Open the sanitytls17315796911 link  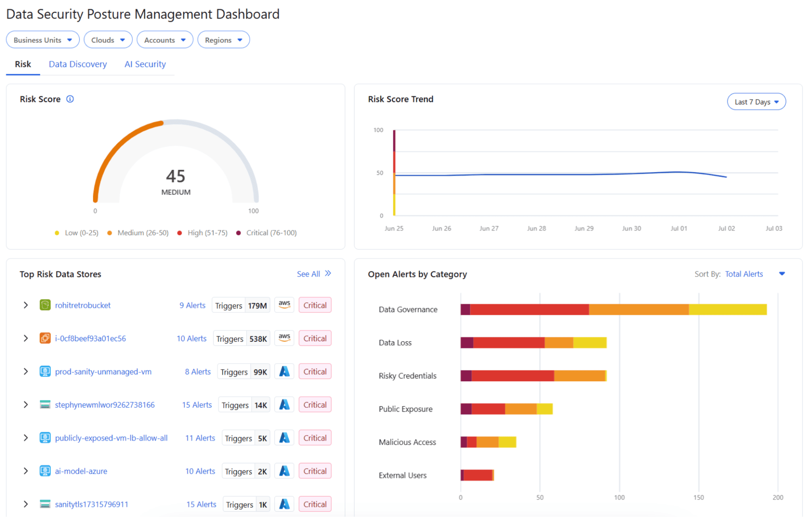(92, 504)
